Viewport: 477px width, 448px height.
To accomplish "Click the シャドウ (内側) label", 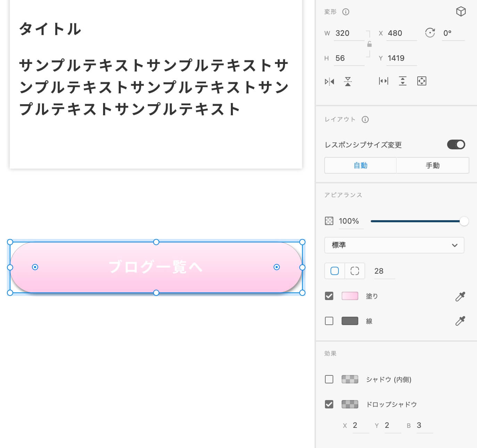I will (x=389, y=380).
